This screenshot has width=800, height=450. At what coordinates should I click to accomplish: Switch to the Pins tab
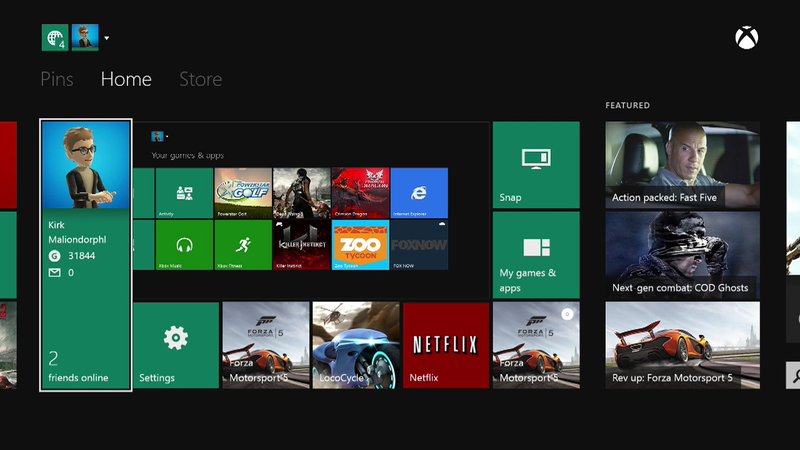coord(57,79)
